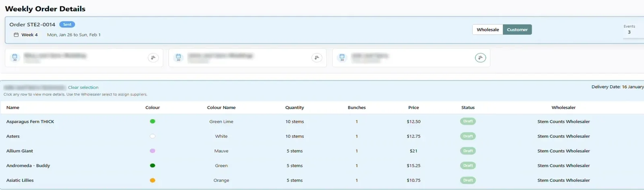Click the Events count of 3
The width and height of the screenshot is (644, 190).
pyautogui.click(x=629, y=32)
